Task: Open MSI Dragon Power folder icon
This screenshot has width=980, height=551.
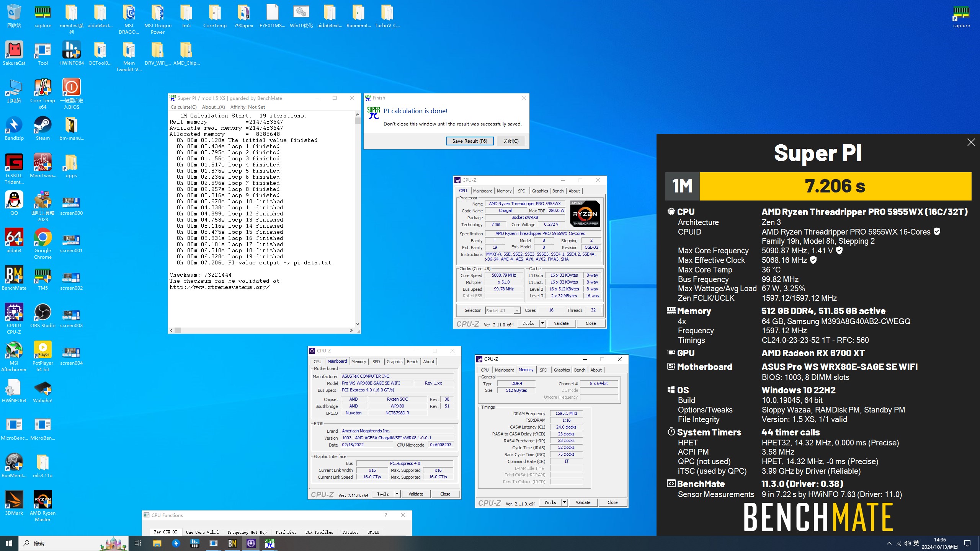Action: click(157, 19)
